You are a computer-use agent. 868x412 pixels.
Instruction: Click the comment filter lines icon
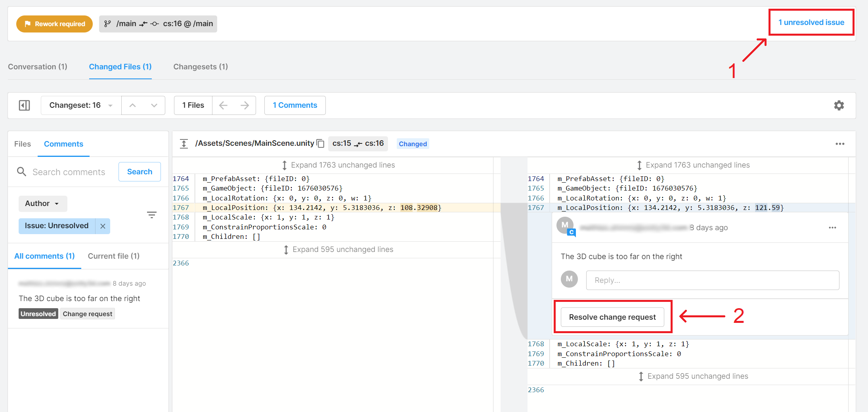[x=151, y=215]
